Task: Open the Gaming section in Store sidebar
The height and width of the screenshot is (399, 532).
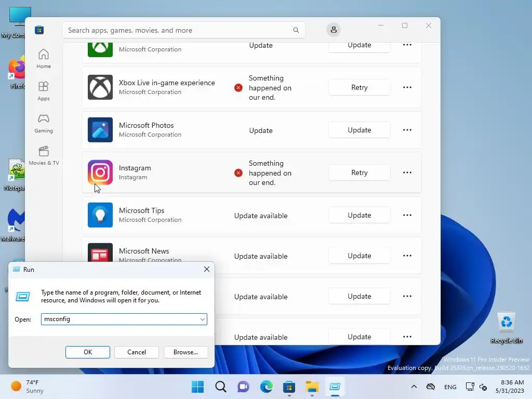Action: [x=44, y=124]
